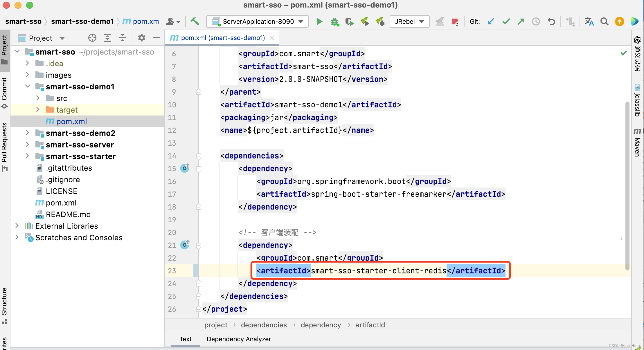
Task: Click dependencies in the XML breadcrumb
Action: tap(264, 325)
